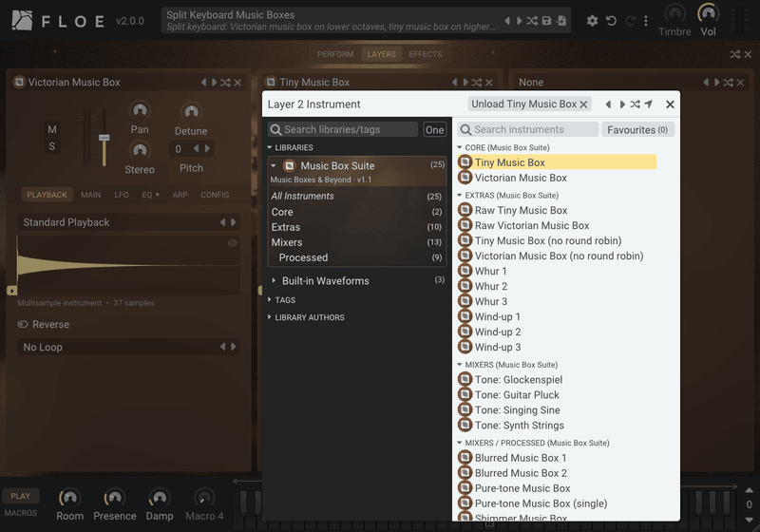Click Unload Tiny Music Box button
This screenshot has height=532, width=760.
coord(529,104)
